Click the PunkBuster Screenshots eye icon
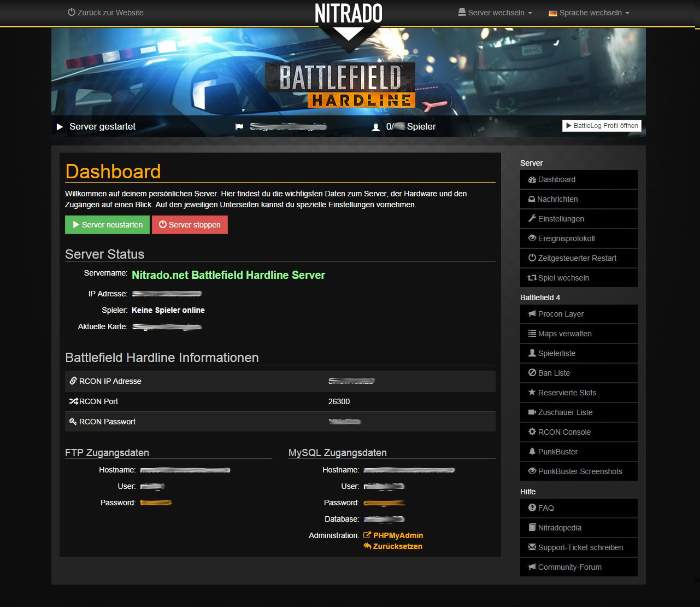Image resolution: width=700 pixels, height=607 pixels. click(532, 471)
